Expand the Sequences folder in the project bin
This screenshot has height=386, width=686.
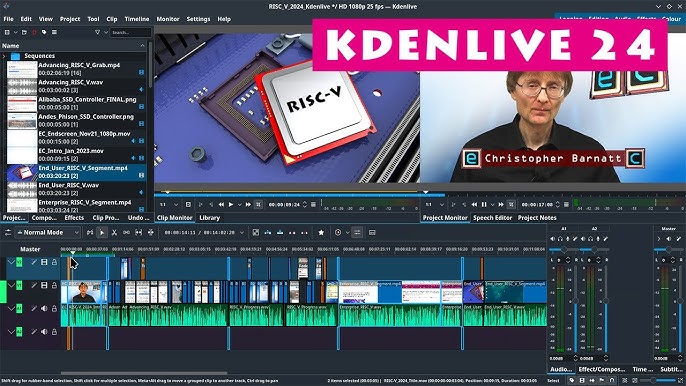[x=4, y=56]
